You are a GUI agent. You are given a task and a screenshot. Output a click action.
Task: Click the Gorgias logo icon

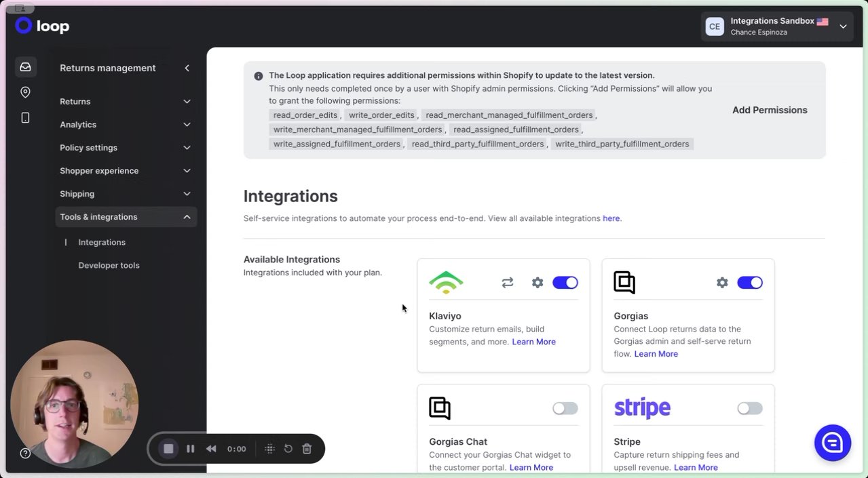tap(624, 283)
